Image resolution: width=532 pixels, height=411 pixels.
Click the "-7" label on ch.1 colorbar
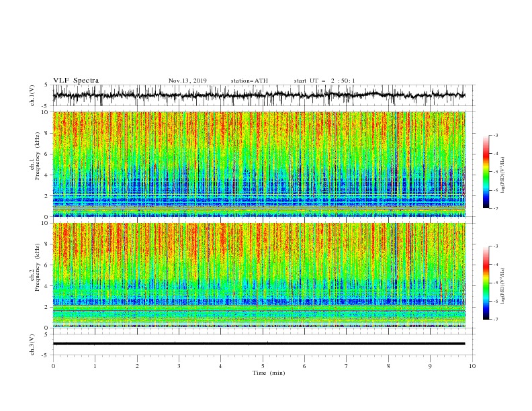click(x=496, y=208)
